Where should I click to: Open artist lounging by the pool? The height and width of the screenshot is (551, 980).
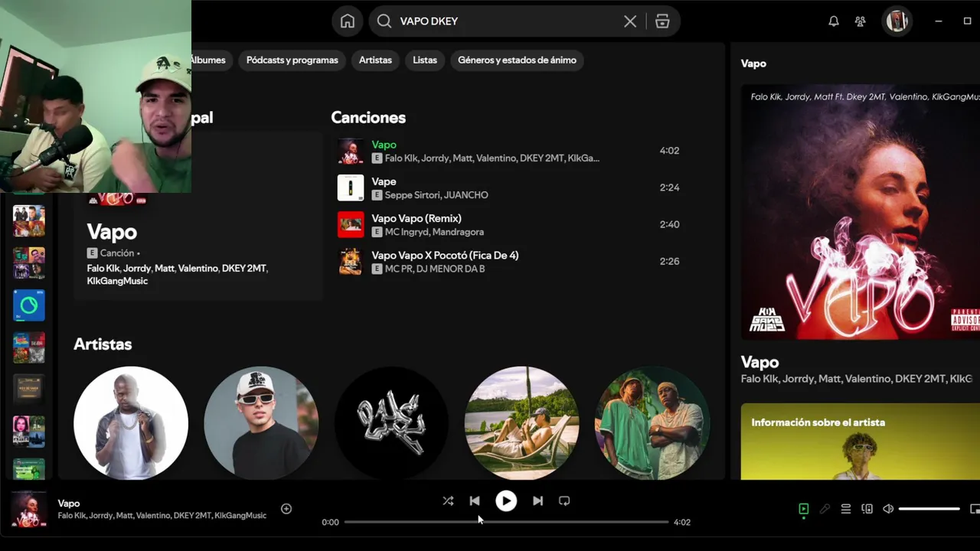[521, 423]
